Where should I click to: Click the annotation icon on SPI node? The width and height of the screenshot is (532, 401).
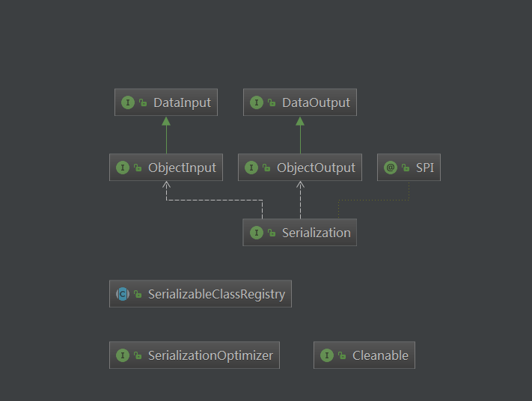coord(391,168)
